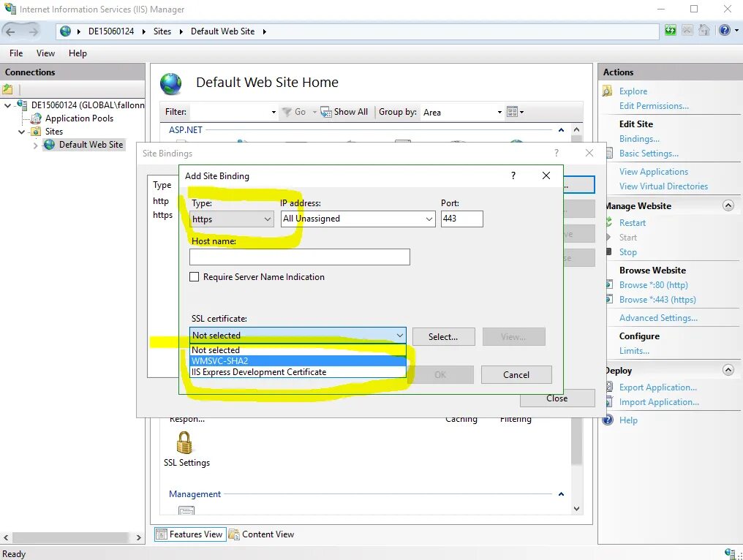Screen dimensions: 743x560
Task: Click the Port 443 field
Action: coord(462,219)
